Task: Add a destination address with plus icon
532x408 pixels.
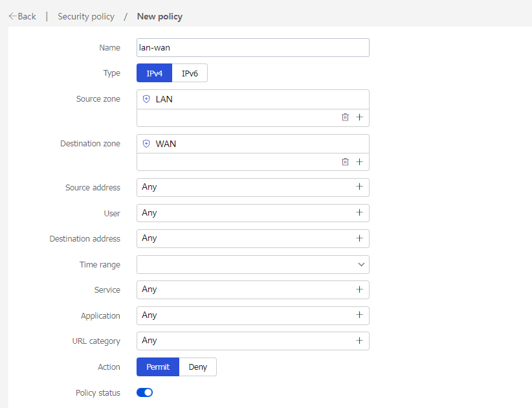Action: coord(359,238)
